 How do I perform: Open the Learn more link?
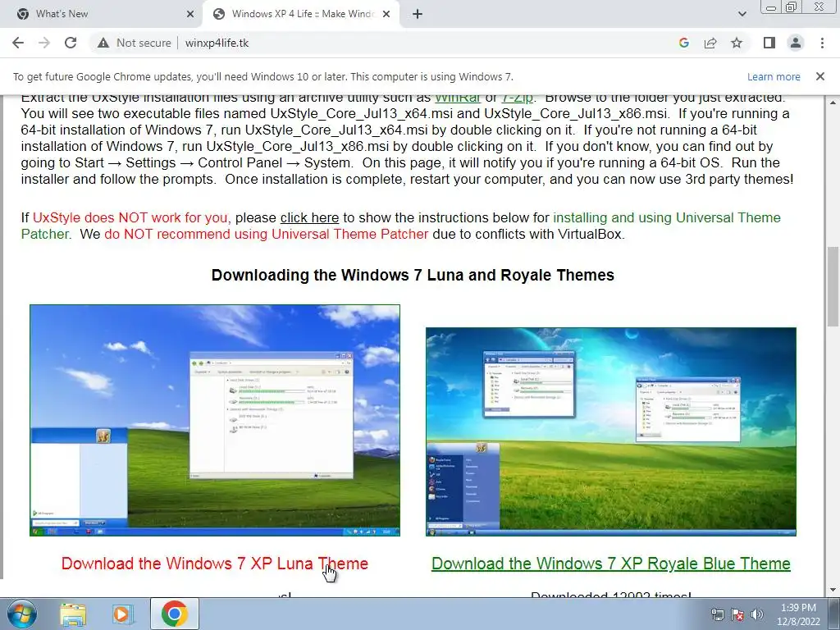point(774,76)
